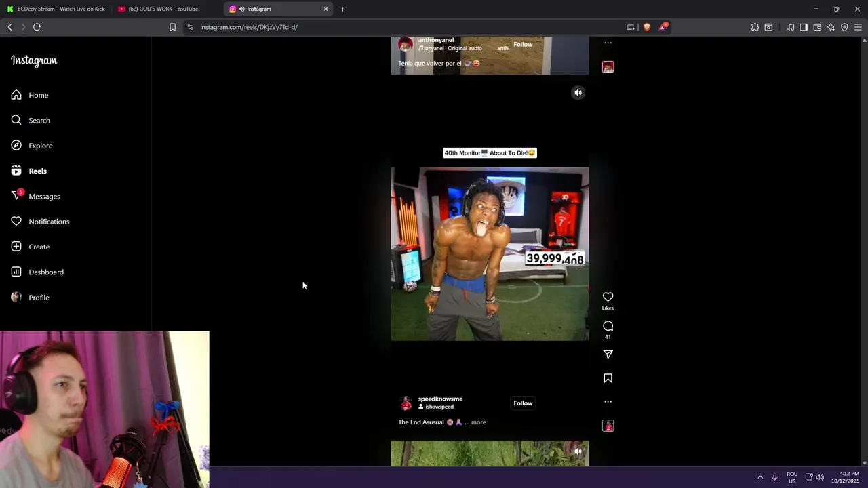868x488 pixels.
Task: Open anthonyanel original audio link
Action: pos(453,49)
